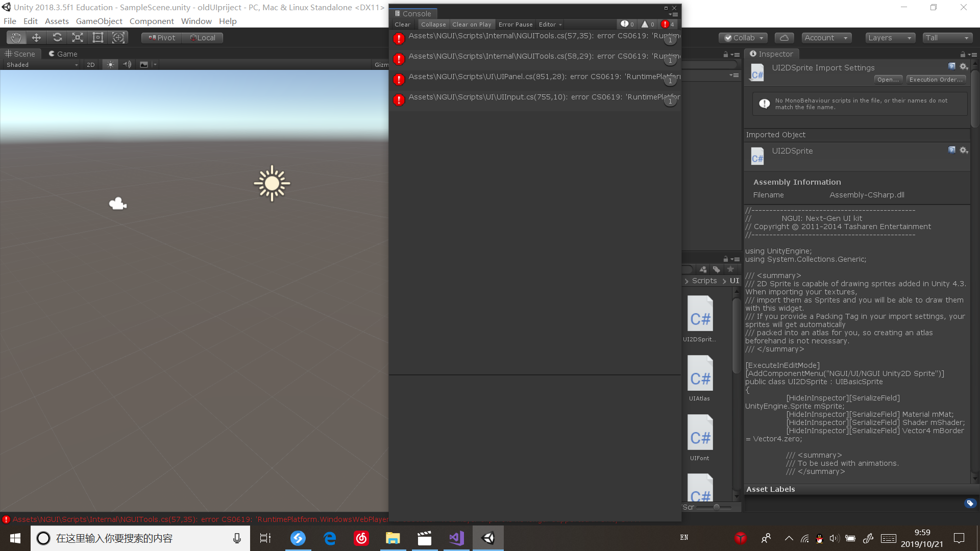Toggle error messages filter in Console

tap(668, 24)
